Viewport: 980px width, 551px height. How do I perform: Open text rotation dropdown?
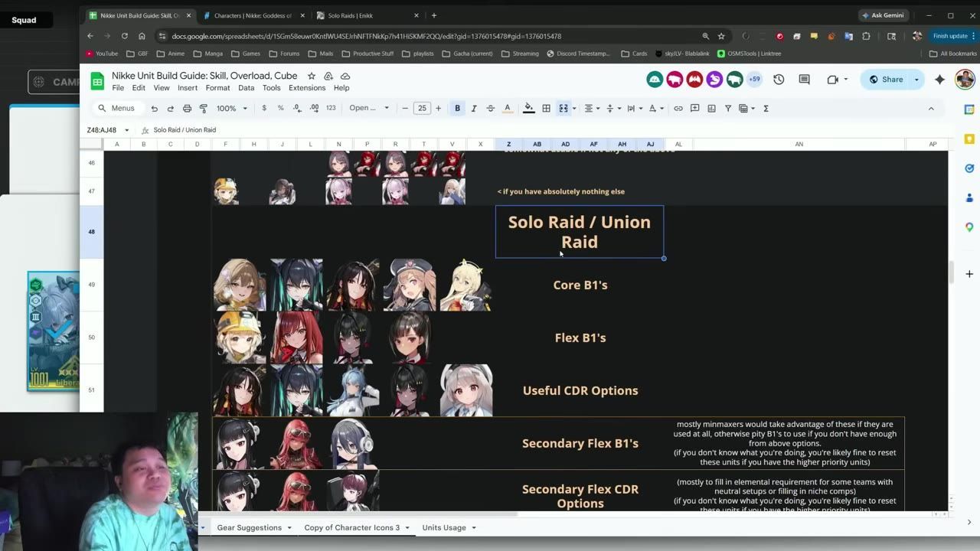(655, 109)
